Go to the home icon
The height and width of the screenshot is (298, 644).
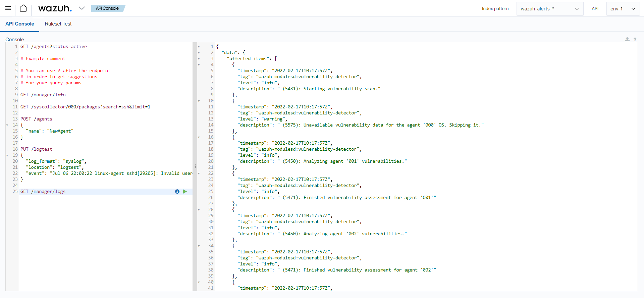click(x=23, y=8)
